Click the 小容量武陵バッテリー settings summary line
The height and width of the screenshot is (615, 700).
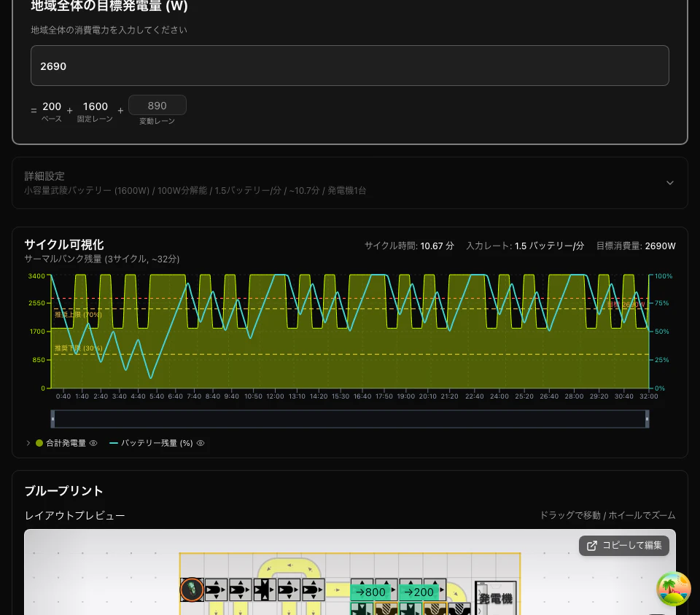[195, 190]
